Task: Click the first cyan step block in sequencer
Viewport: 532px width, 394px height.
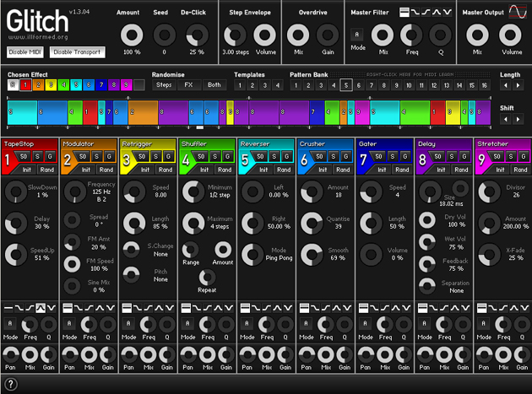Action: tap(22, 112)
